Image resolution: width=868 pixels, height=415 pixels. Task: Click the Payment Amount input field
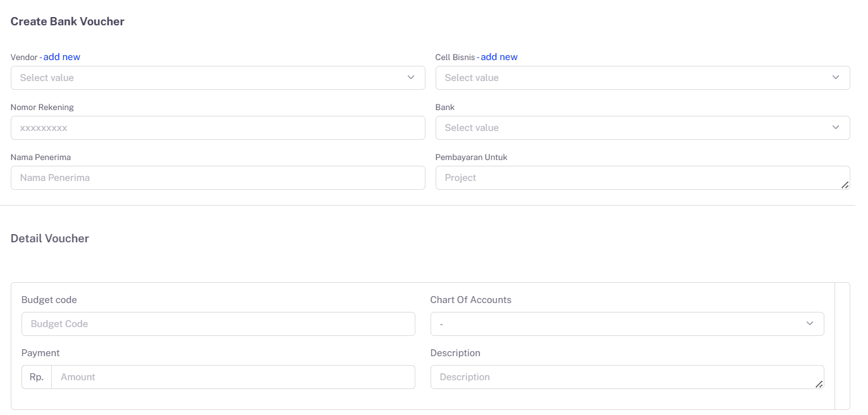pos(233,377)
